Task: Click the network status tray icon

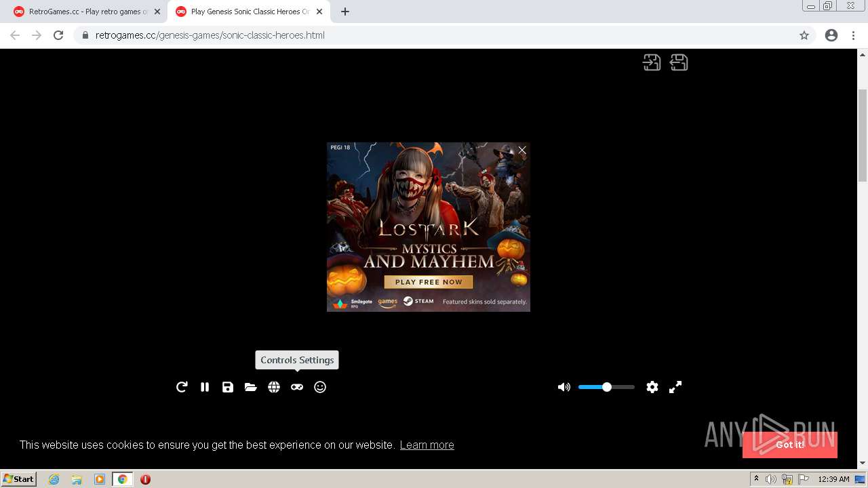Action: 787,479
